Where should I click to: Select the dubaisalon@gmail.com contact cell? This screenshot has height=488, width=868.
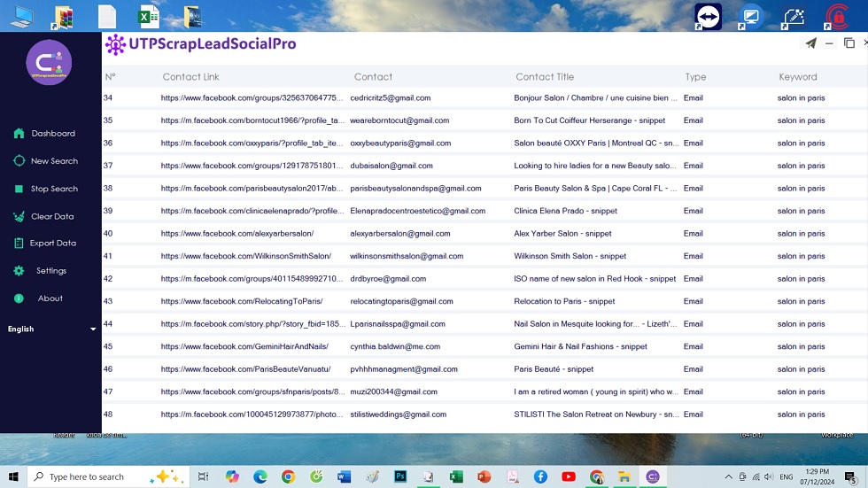(x=391, y=166)
